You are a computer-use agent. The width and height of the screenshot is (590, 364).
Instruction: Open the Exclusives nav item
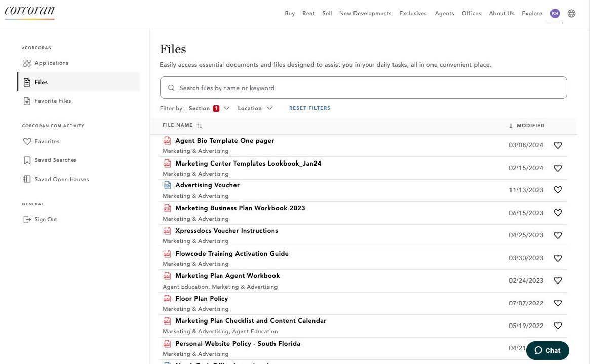413,13
